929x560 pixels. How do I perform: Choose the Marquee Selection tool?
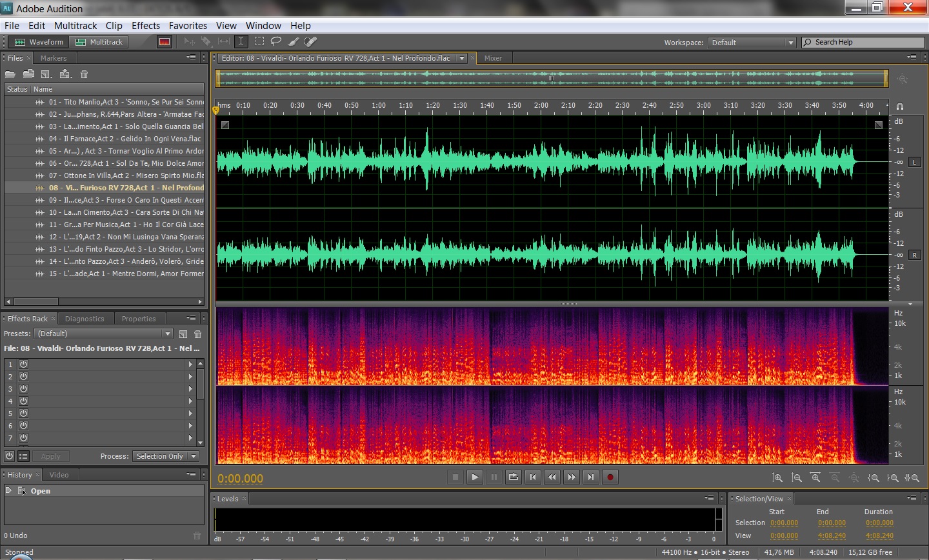(259, 42)
